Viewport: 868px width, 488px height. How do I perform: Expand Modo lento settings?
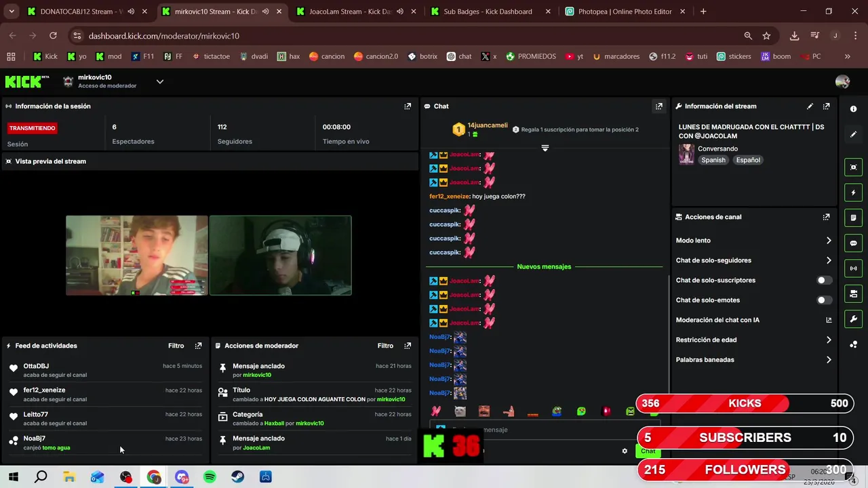click(x=829, y=241)
